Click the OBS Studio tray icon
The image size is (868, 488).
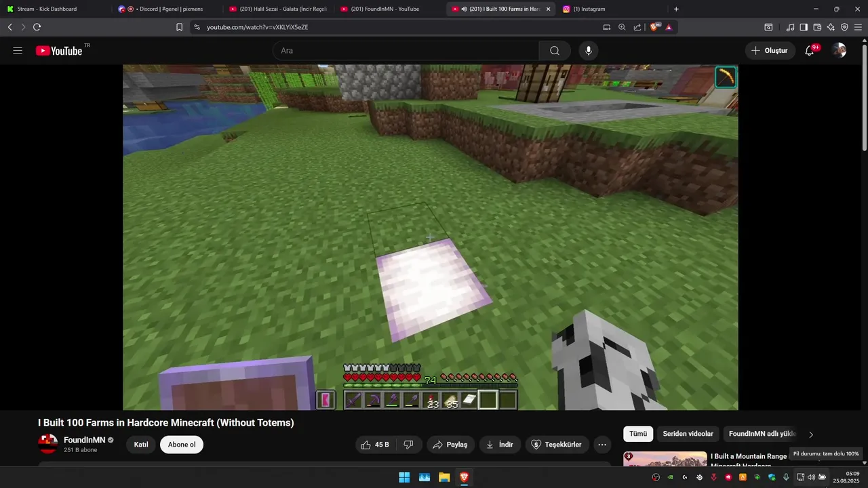pos(656,477)
